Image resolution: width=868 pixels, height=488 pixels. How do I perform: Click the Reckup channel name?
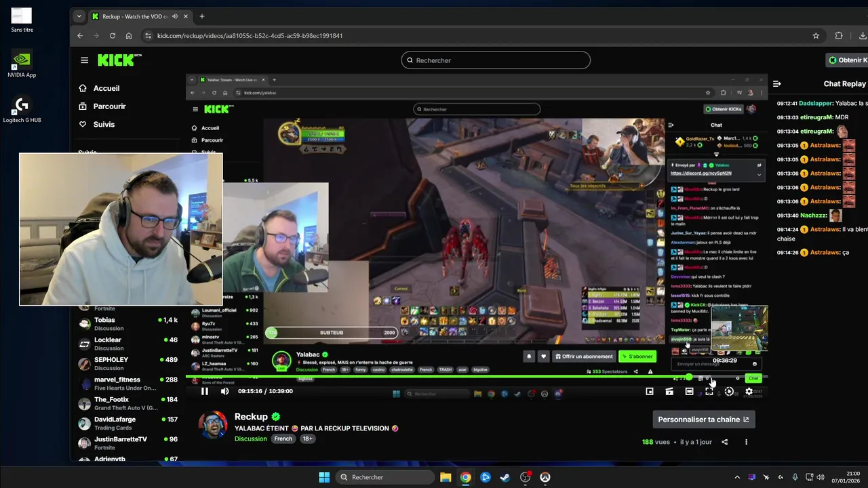[251, 417]
